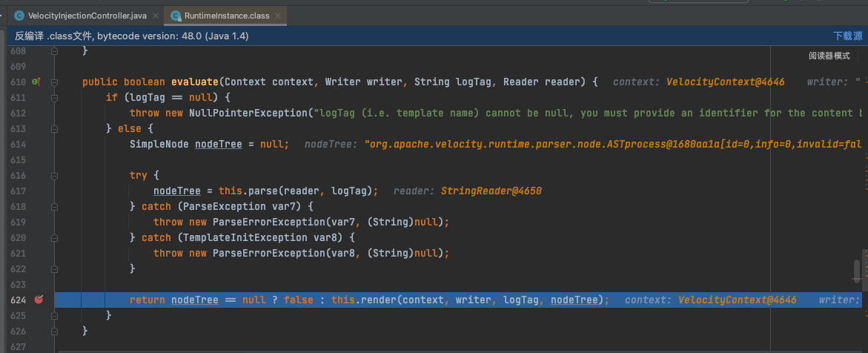This screenshot has width=868, height=353.
Task: Click the fold end marker on line 625
Action: 54,315
